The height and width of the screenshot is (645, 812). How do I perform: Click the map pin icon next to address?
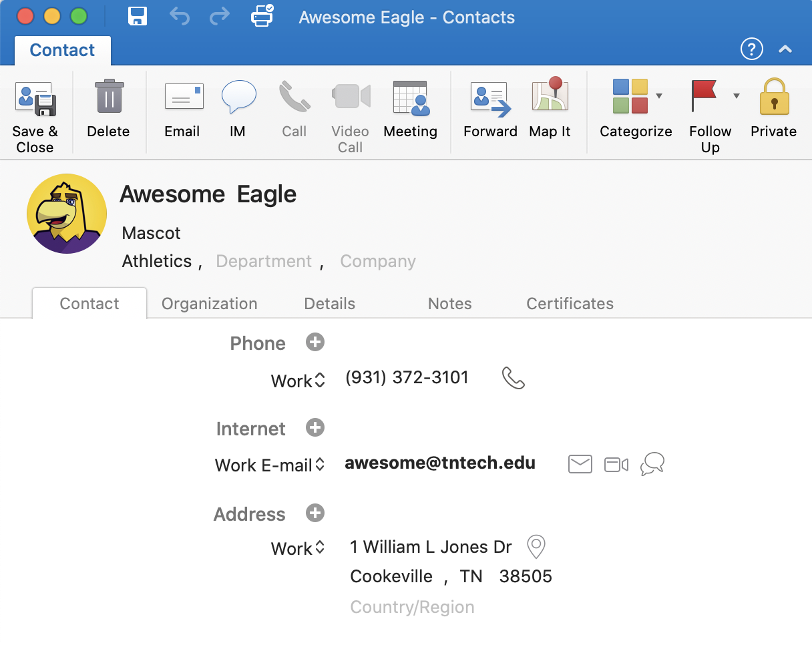tap(536, 547)
